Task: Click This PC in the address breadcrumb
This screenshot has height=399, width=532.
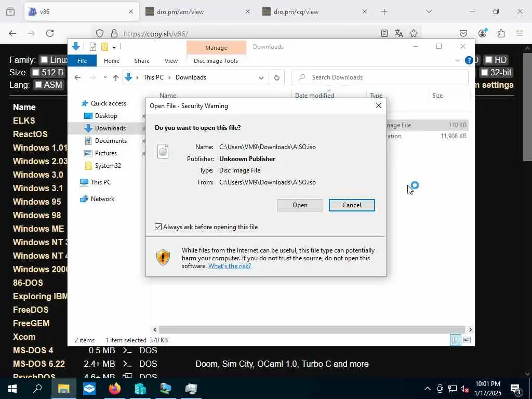Action: 153,77
